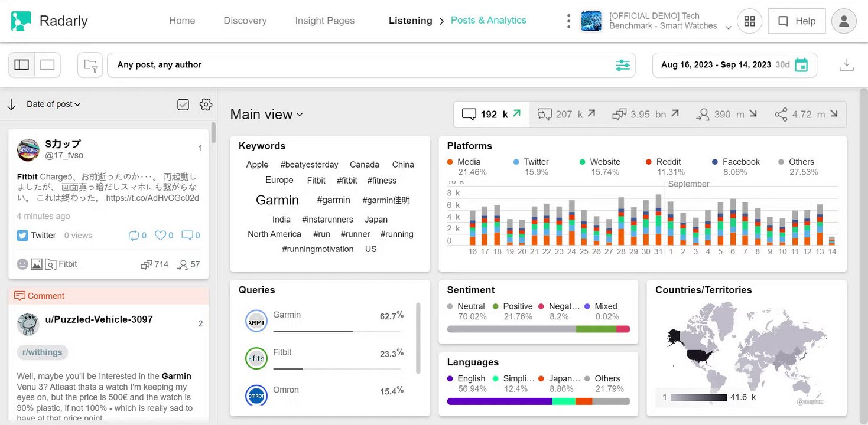Open post list settings gear

coord(206,104)
